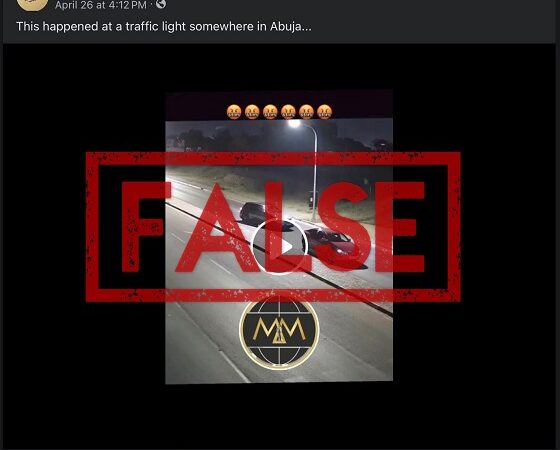
Task: Click the letter F of the FALSE stamp
Action: point(145,227)
